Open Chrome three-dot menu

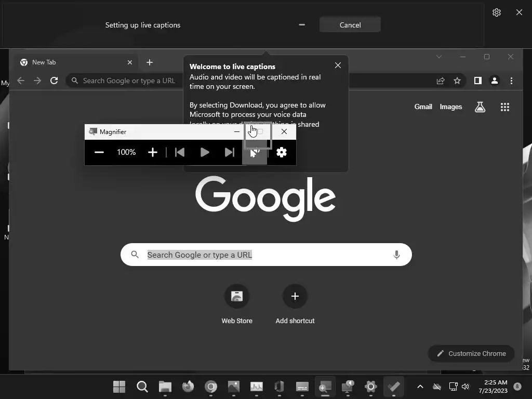[511, 81]
